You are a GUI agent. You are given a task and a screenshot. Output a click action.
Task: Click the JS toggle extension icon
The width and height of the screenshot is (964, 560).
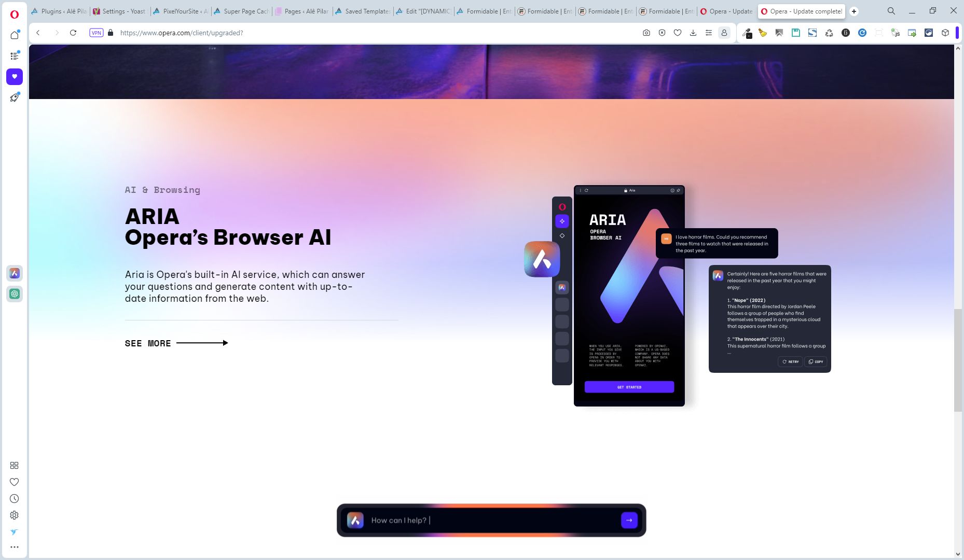(896, 33)
